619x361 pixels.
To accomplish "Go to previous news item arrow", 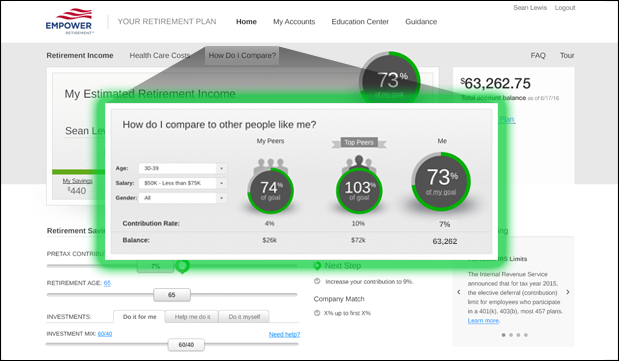I will (x=459, y=292).
